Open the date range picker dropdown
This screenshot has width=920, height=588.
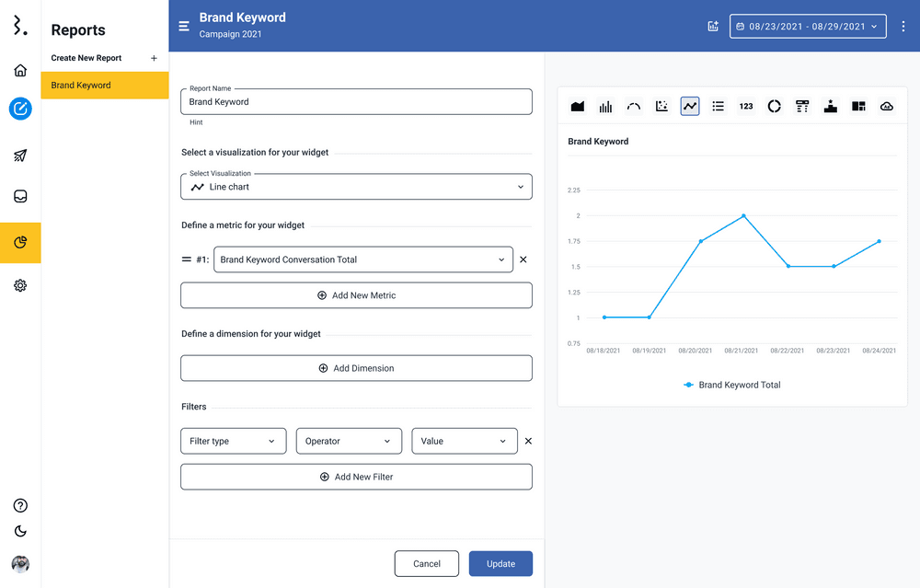point(808,27)
